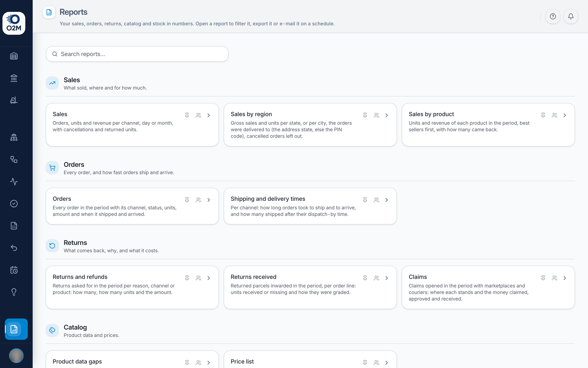
Task: Pin the Price list report
Action: 365,363
